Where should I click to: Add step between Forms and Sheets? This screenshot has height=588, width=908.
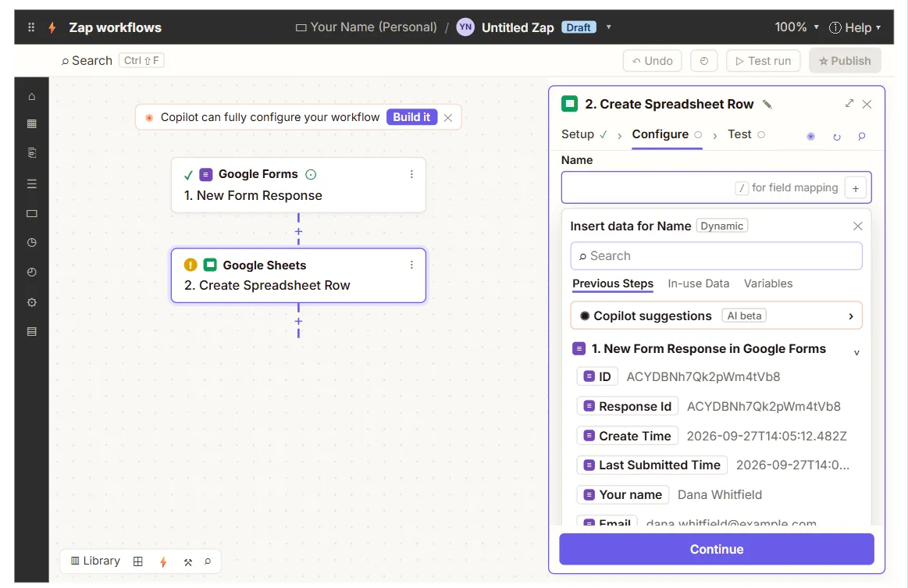(298, 231)
